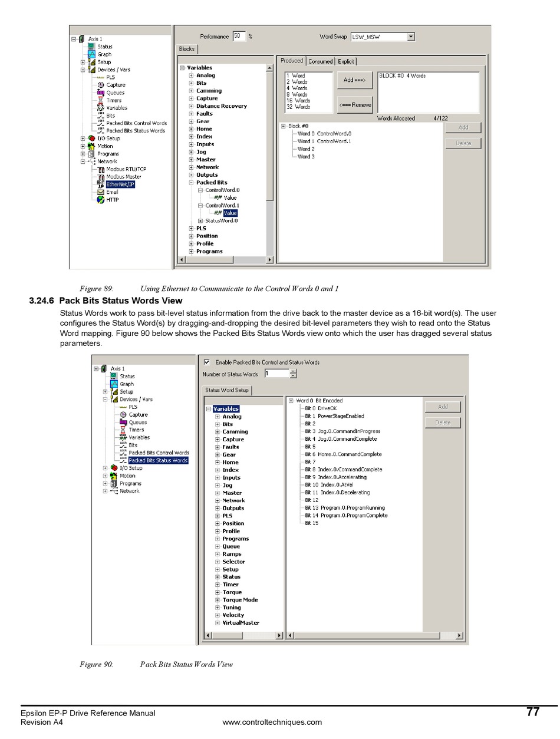Viewport: 560px width, 739px height.
Task: Select the highlighted Variables root in Figure 90
Action: 226,408
